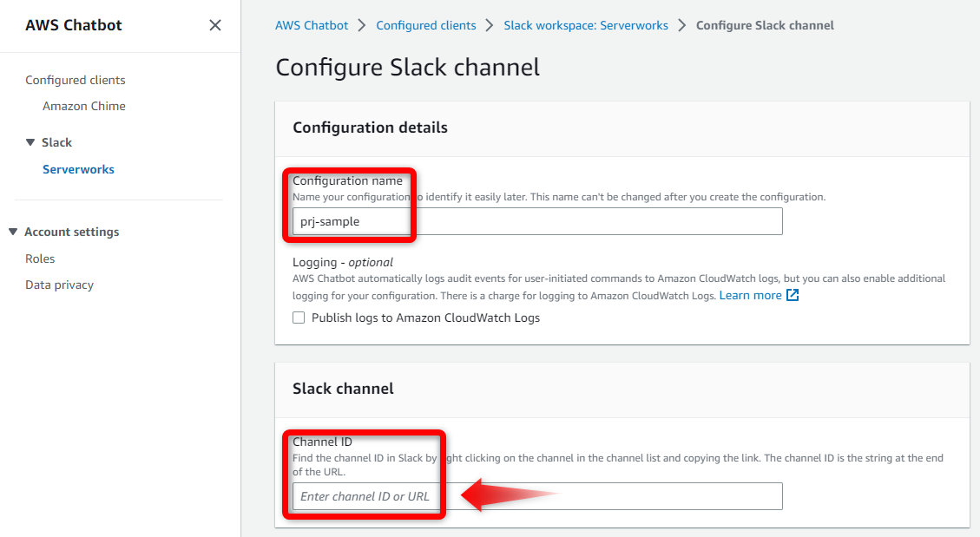980x537 pixels.
Task: Click the Slack section label in sidebar
Action: [x=57, y=142]
